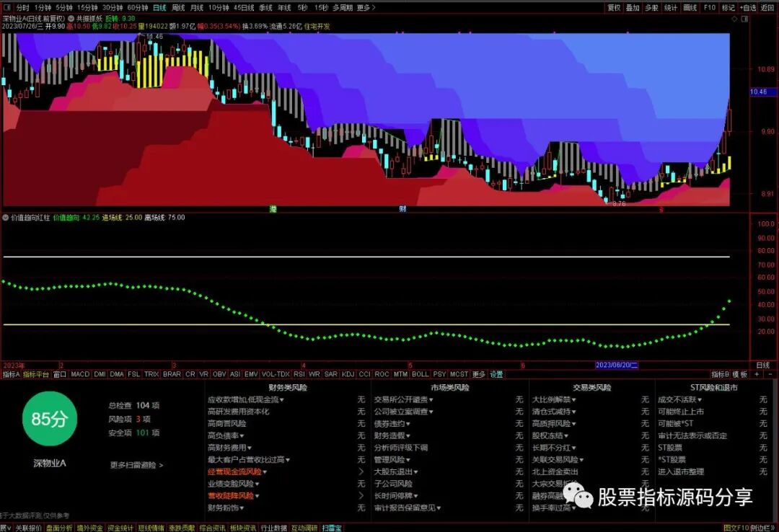Open the 资金统计 bottom tab
The width and height of the screenshot is (779, 532).
pyautogui.click(x=120, y=528)
